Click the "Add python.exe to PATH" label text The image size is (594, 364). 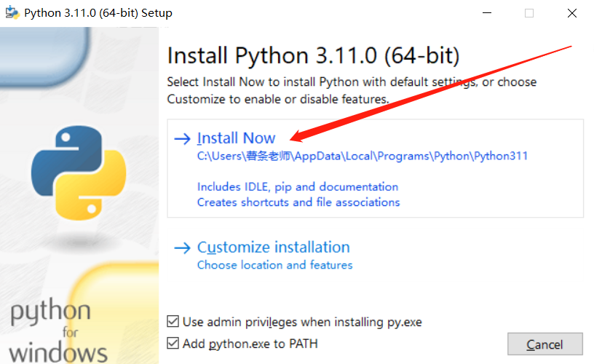(x=250, y=344)
